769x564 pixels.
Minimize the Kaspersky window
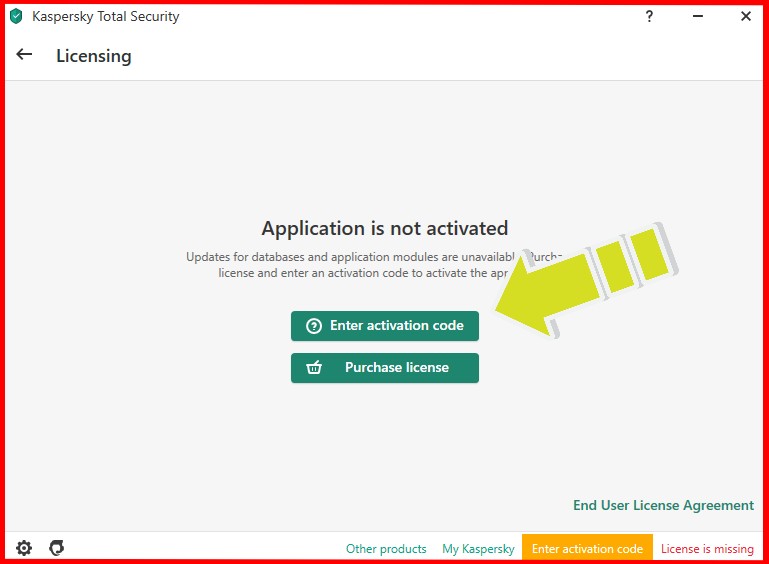coord(697,16)
